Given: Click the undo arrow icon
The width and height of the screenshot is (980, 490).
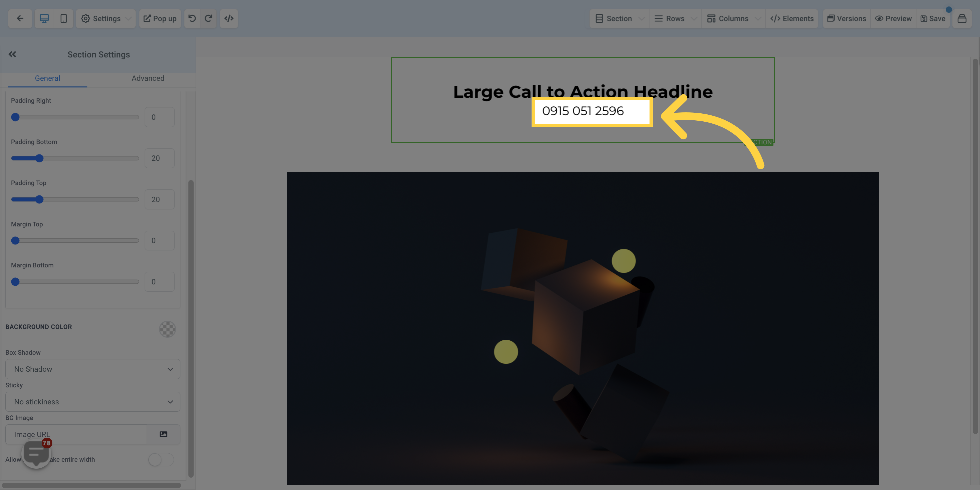Looking at the screenshot, I should (192, 19).
